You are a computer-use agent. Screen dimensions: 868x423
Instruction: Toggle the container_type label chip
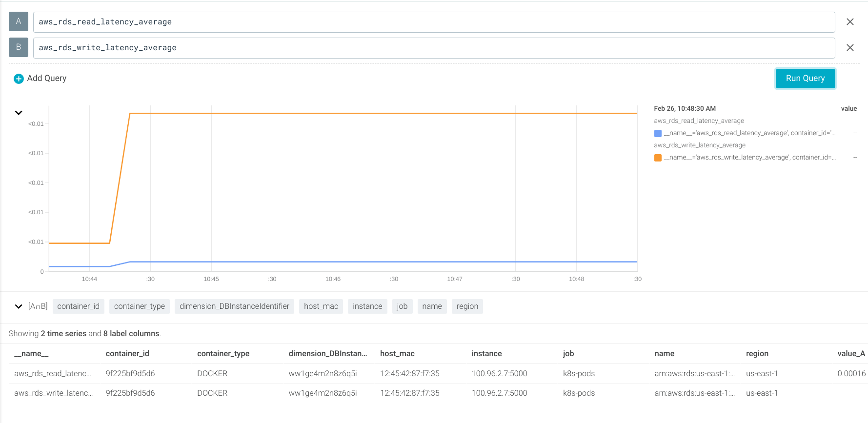140,306
